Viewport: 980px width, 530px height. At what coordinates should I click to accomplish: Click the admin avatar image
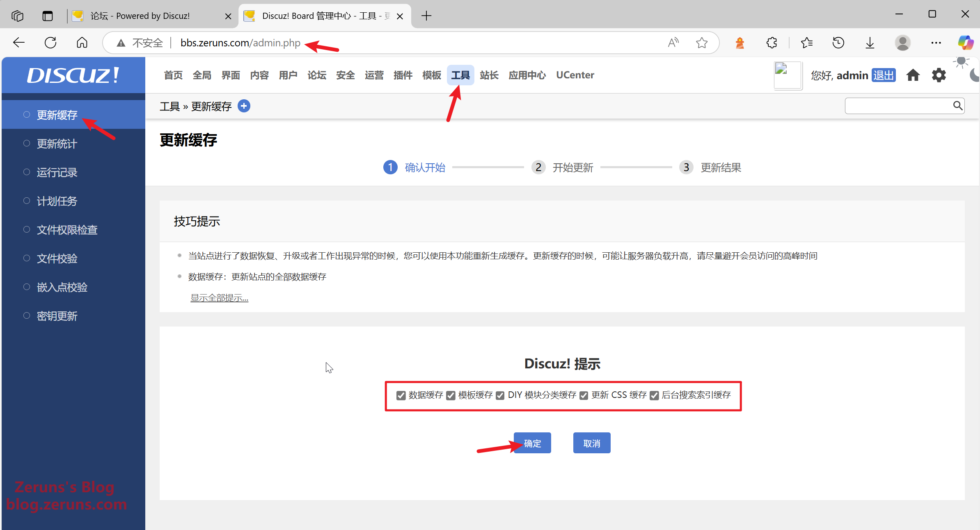tap(788, 75)
